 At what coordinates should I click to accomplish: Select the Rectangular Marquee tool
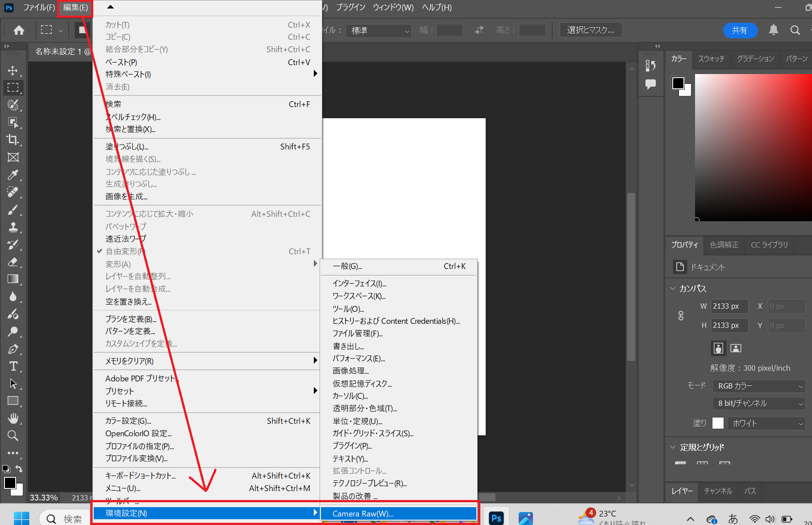[13, 87]
